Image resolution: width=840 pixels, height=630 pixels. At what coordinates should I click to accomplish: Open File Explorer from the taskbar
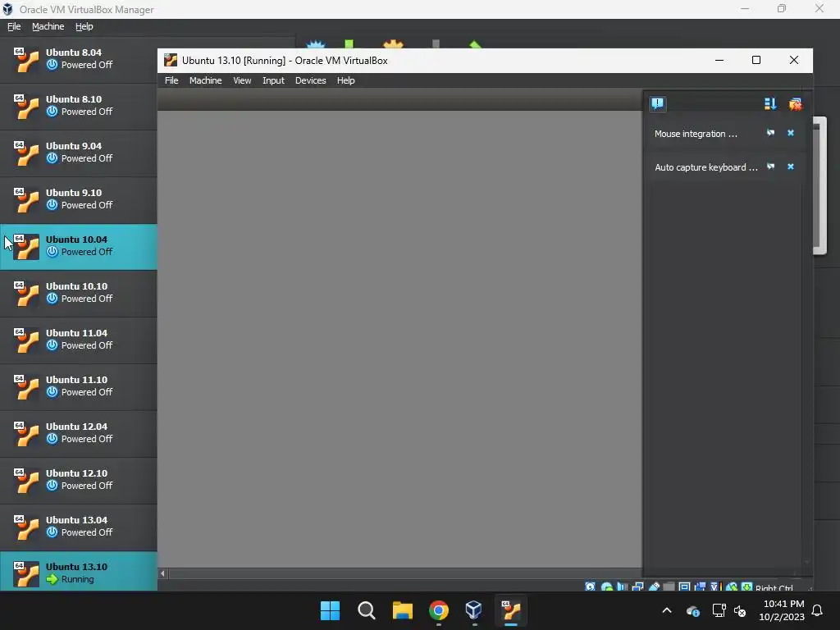coord(402,610)
